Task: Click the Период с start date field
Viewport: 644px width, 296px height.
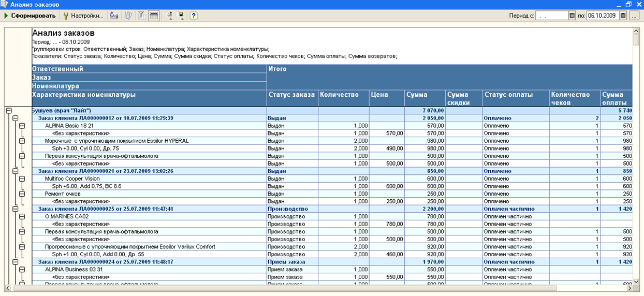Action: point(552,16)
